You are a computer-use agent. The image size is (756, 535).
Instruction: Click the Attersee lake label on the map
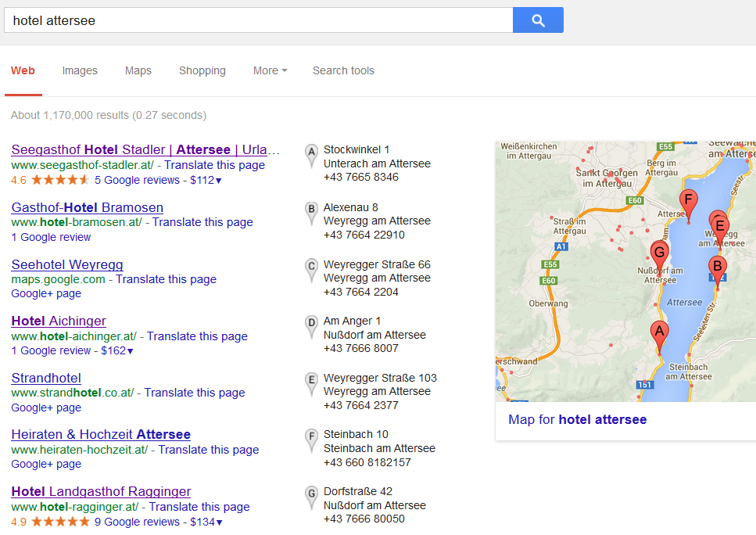click(x=684, y=303)
